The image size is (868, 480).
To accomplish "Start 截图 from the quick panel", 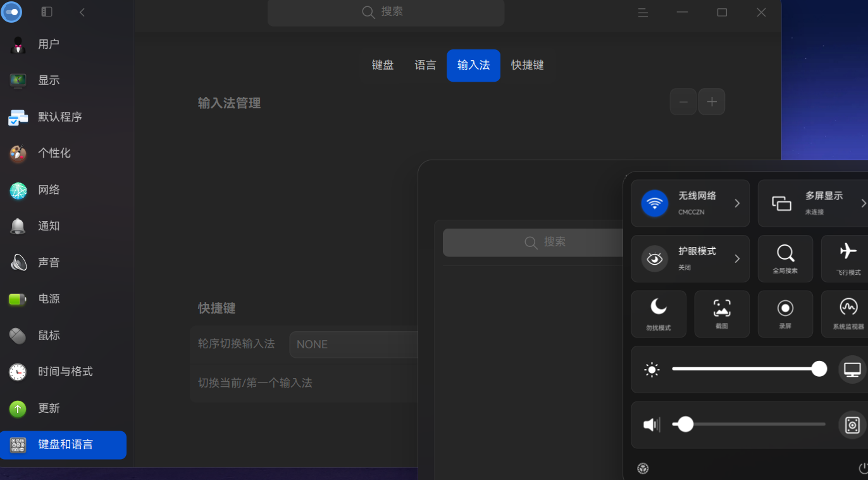I will pos(722,314).
